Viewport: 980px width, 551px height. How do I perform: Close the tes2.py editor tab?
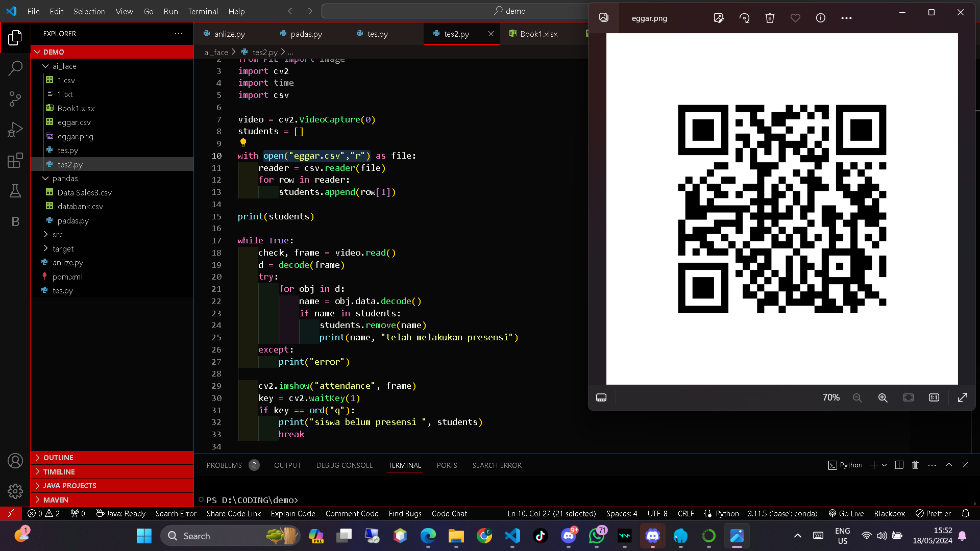[491, 34]
